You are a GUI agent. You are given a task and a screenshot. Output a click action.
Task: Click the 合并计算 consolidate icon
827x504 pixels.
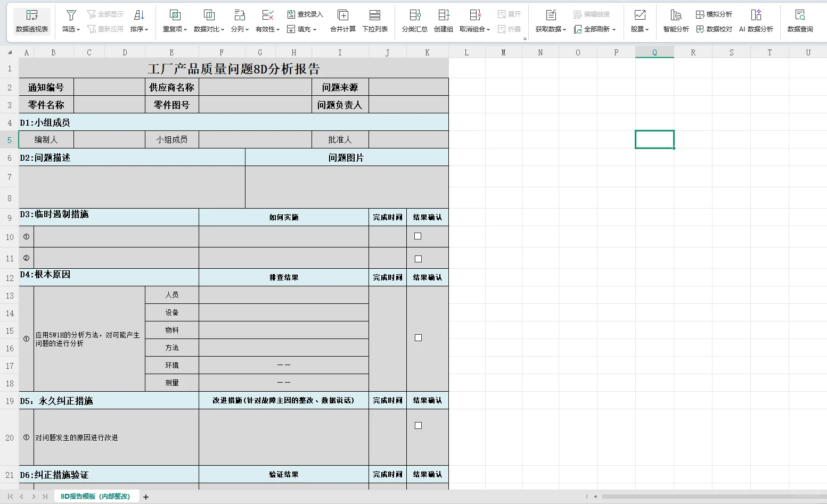(343, 15)
